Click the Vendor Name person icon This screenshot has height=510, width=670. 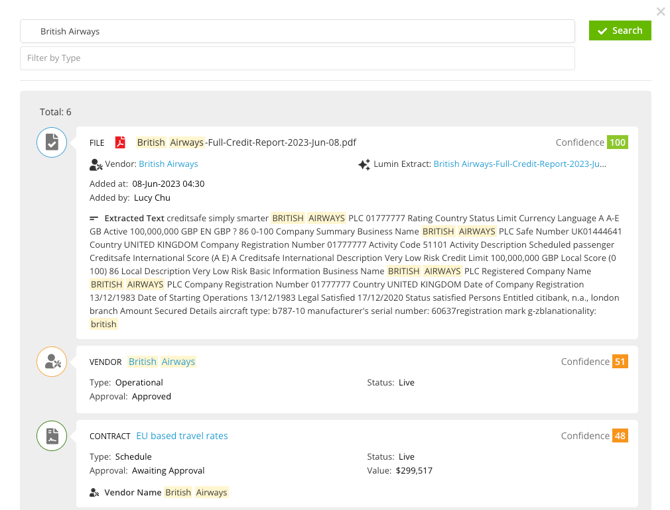(x=95, y=492)
